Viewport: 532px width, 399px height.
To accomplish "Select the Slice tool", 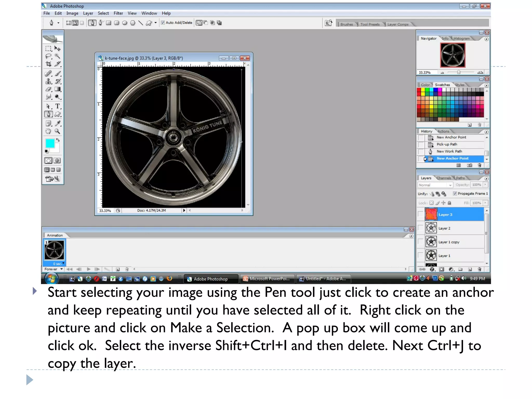I will [x=57, y=64].
